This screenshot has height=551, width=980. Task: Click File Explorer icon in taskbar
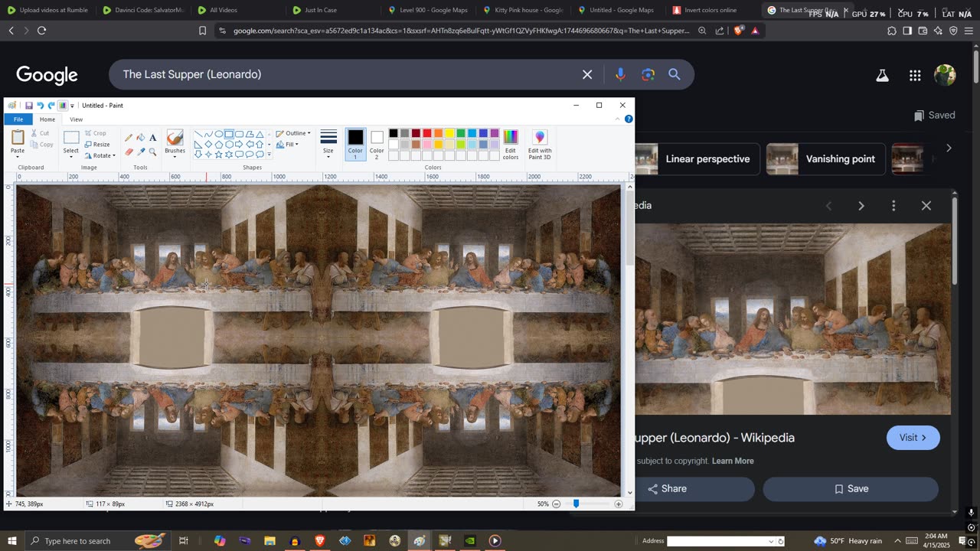click(269, 541)
